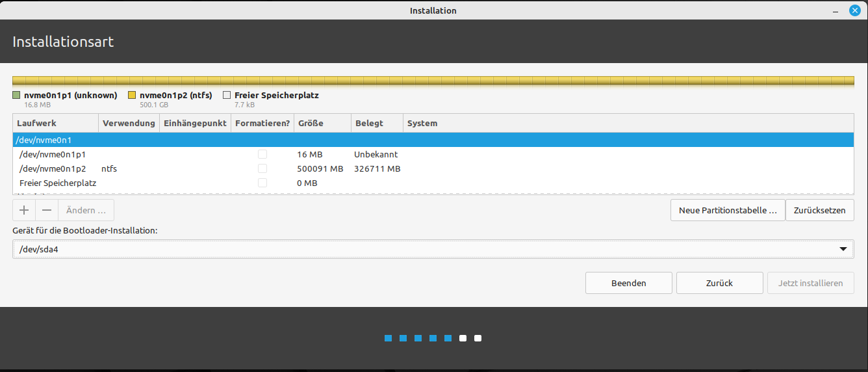Image resolution: width=868 pixels, height=372 pixels.
Task: Click the green nvme0n1p1 legend square
Action: point(17,95)
